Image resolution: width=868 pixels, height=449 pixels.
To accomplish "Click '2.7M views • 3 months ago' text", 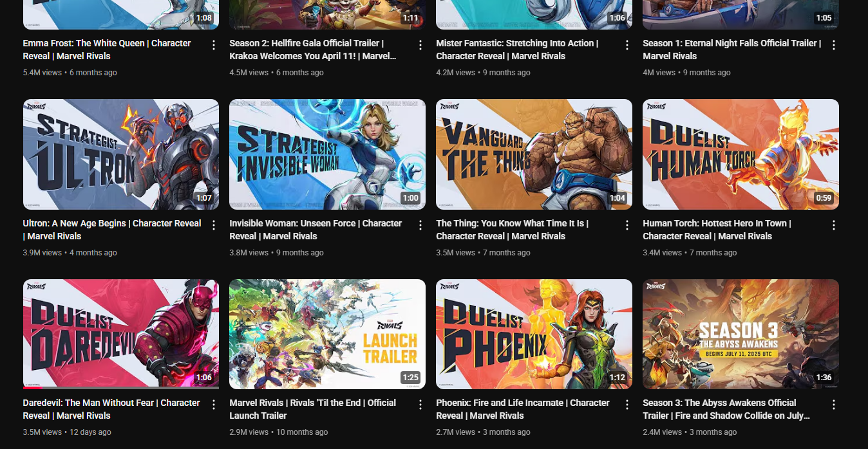I will pyautogui.click(x=483, y=432).
